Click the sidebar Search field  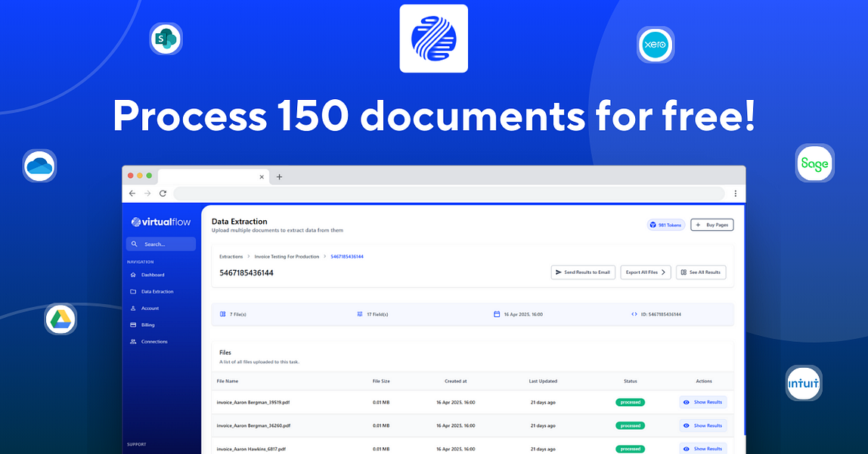[x=161, y=244]
